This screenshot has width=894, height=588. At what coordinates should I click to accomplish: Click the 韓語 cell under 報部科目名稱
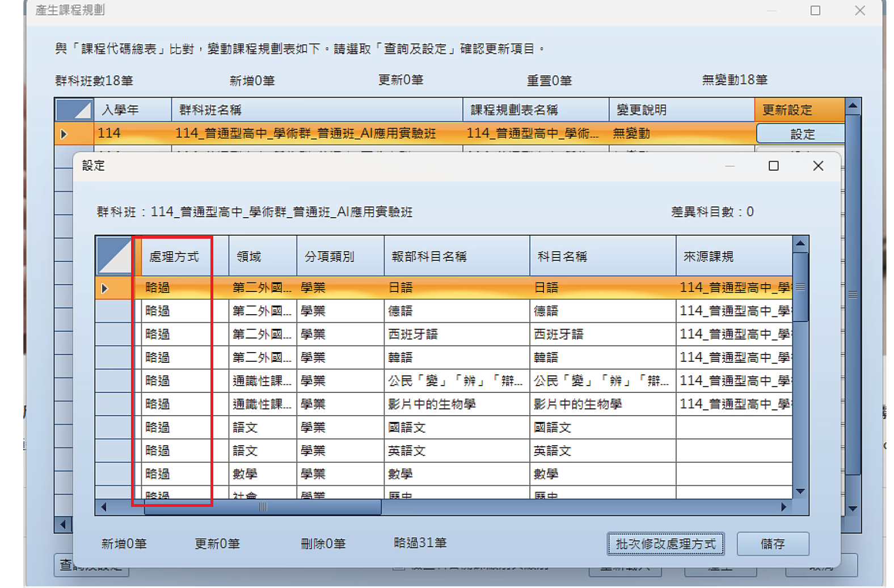click(457, 357)
